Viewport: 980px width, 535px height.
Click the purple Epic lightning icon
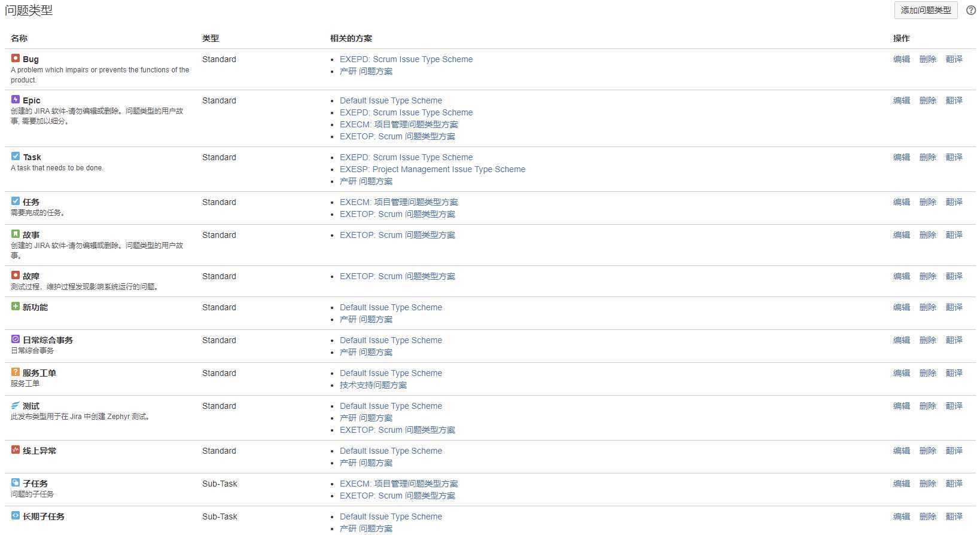[x=16, y=100]
